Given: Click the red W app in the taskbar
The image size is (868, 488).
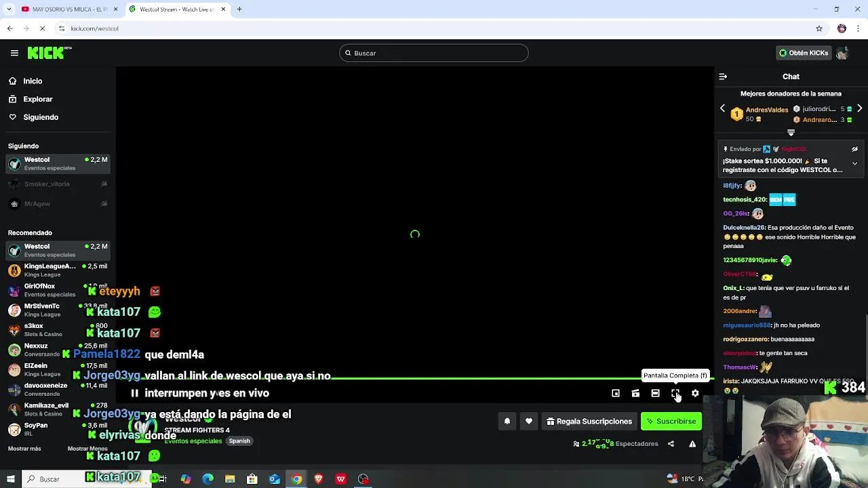Looking at the screenshot, I should coord(340,479).
